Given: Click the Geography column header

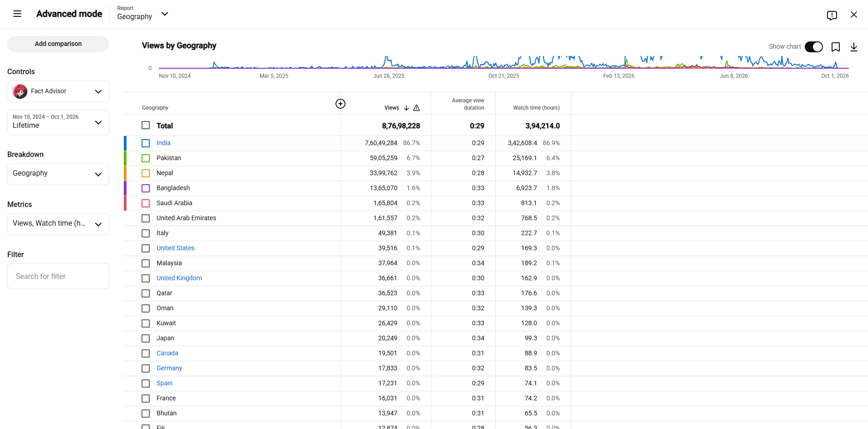Looking at the screenshot, I should pos(155,108).
